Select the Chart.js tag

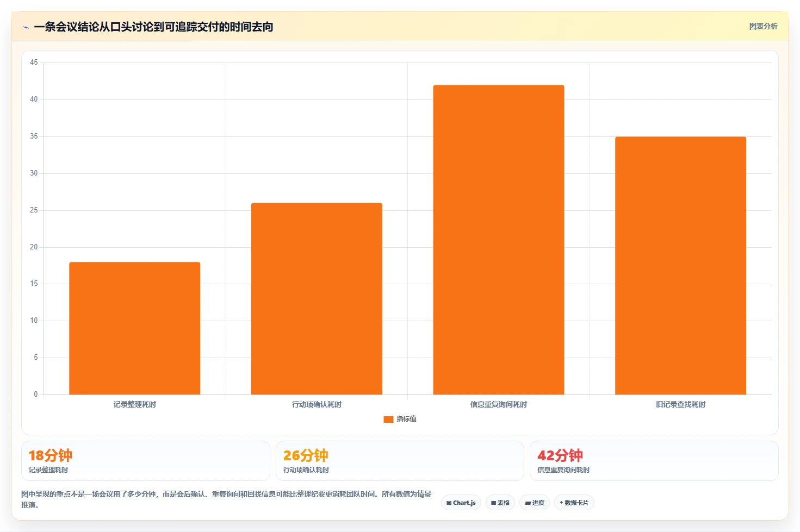coord(461,503)
